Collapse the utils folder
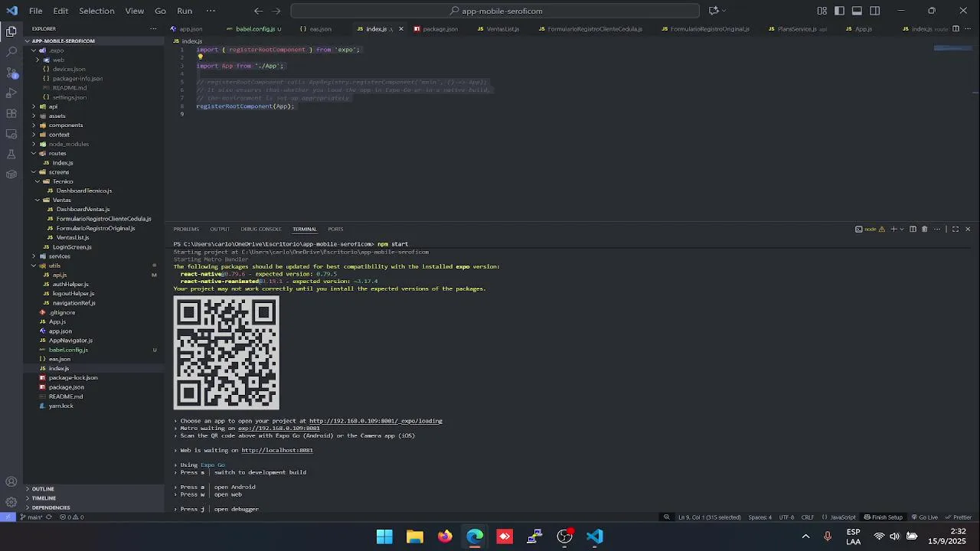This screenshot has width=980, height=551. [54, 266]
